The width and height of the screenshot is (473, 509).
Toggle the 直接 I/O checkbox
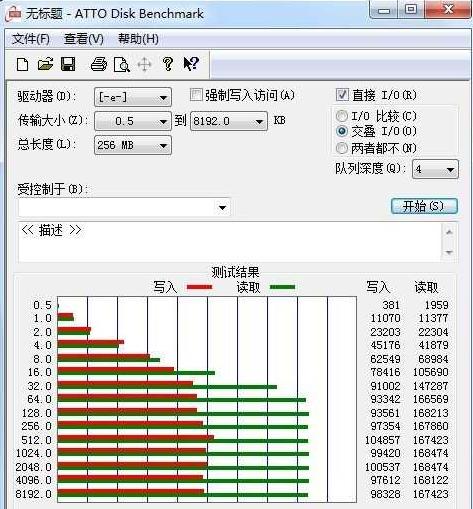[342, 95]
